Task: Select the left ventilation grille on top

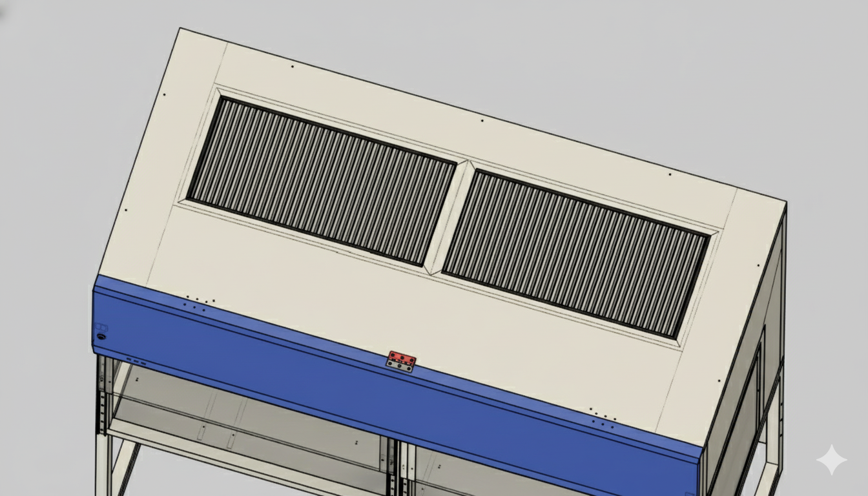Action: click(322, 181)
